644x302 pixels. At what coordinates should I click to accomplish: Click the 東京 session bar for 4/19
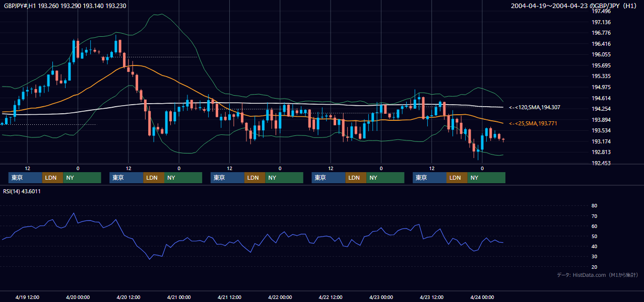pos(25,178)
